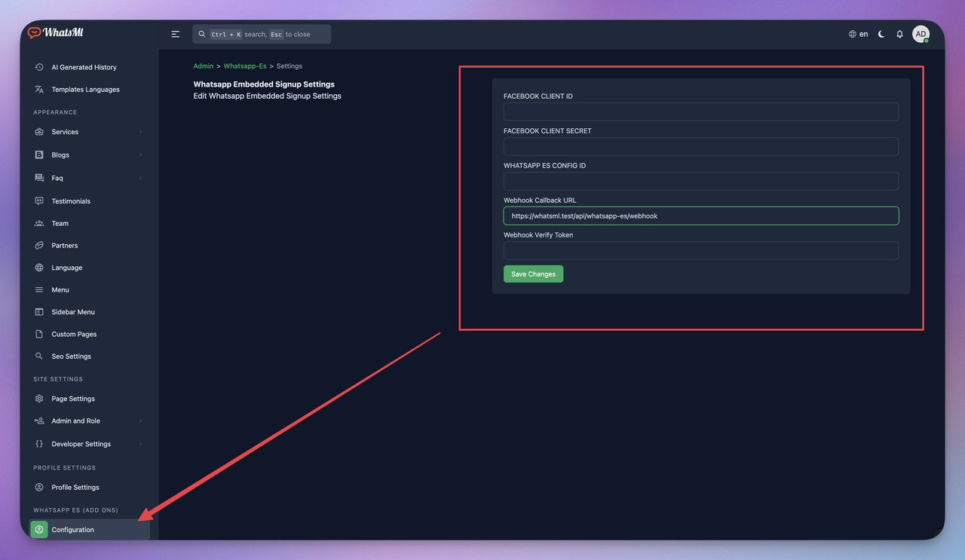Open Templates Languages menu item
The image size is (965, 560).
click(89, 89)
